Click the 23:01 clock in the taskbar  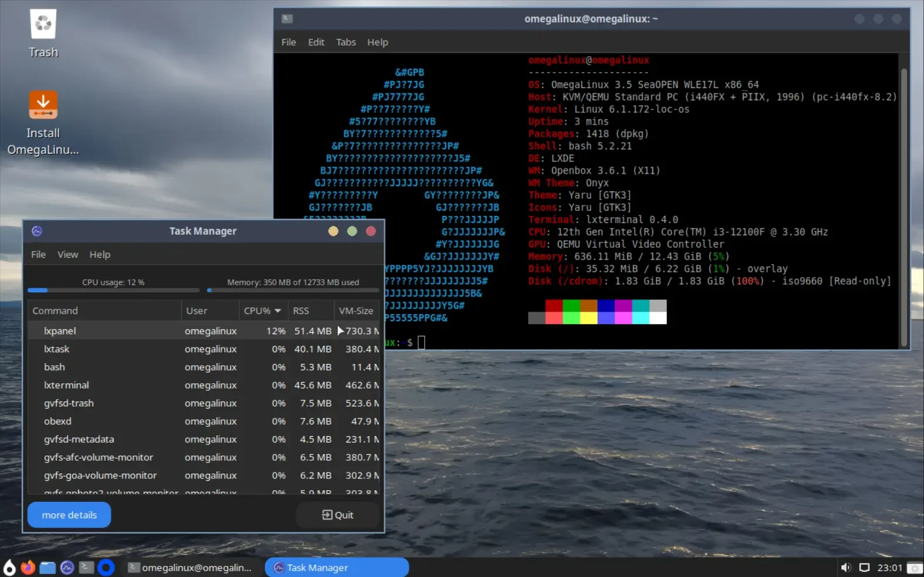coord(889,568)
